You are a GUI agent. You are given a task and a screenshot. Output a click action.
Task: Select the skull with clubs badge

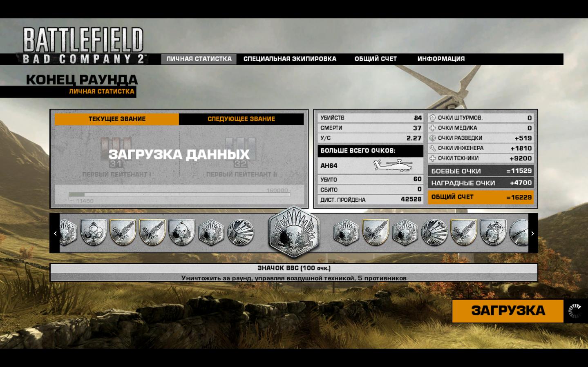(x=94, y=232)
